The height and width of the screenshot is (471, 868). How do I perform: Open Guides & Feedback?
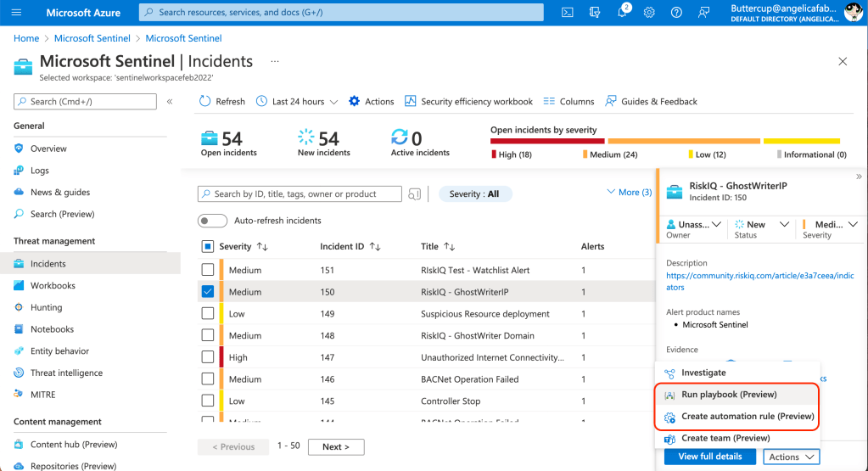coord(650,101)
